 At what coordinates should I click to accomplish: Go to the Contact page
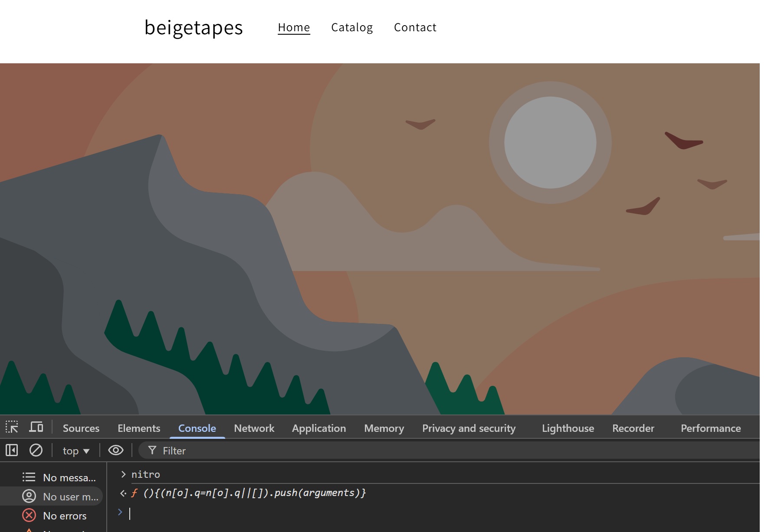(415, 27)
